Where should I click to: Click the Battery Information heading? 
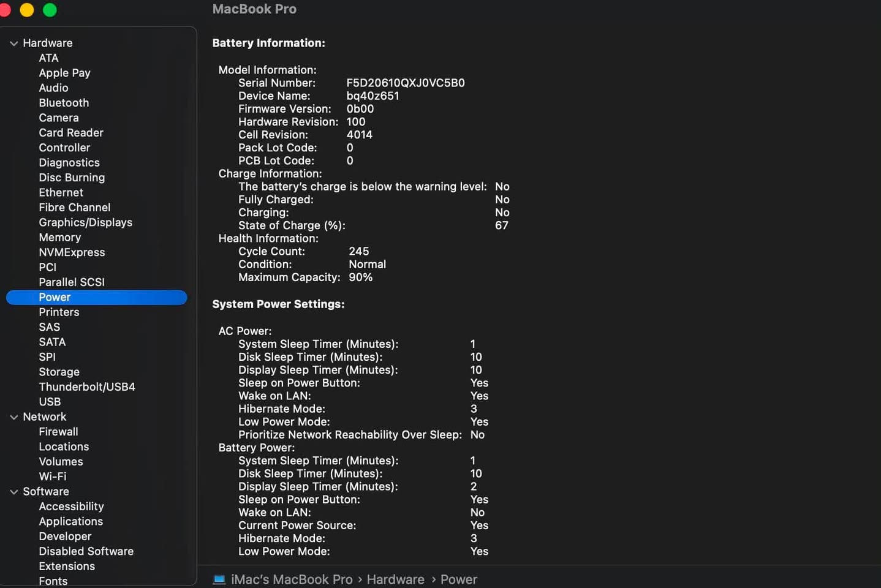(x=268, y=43)
